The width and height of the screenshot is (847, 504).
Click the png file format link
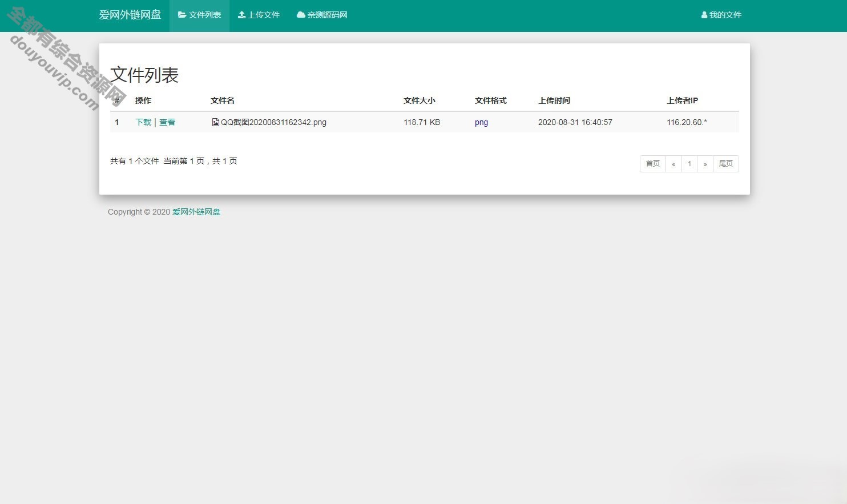point(481,122)
